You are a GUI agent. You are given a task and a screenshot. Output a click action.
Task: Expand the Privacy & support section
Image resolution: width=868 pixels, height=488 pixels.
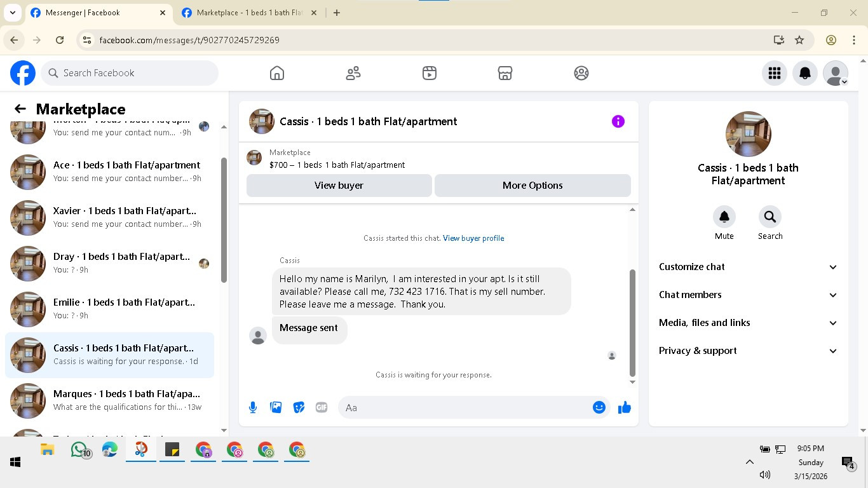(x=748, y=351)
